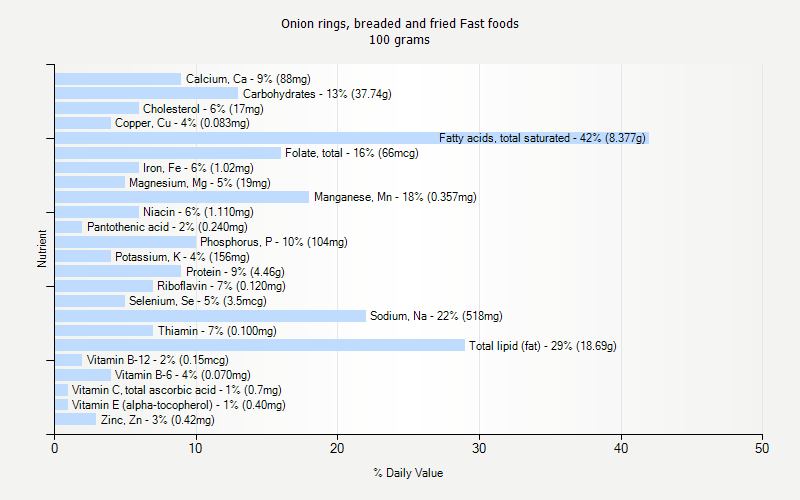Click the Nutrient y-axis title
The height and width of the screenshot is (500, 800).
pos(42,248)
